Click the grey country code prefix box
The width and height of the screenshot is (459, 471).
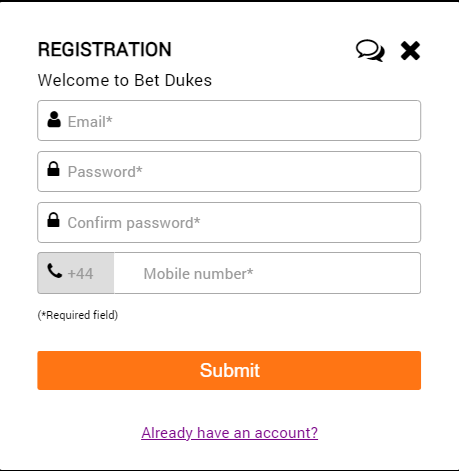76,273
